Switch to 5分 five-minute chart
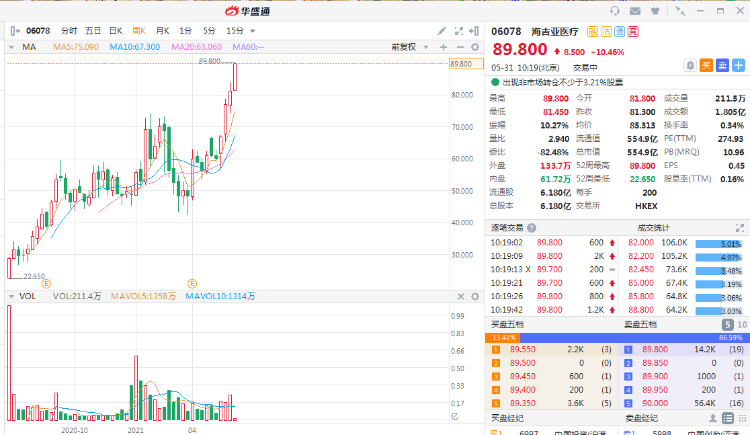This screenshot has width=750, height=435. tap(209, 31)
